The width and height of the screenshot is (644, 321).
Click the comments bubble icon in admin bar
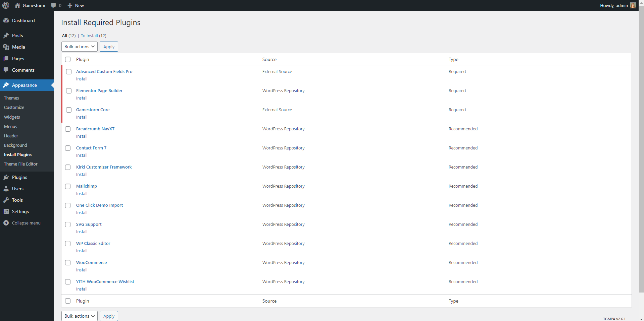(x=53, y=5)
